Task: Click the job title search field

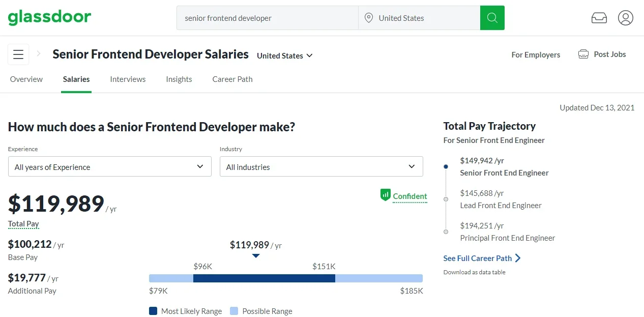Action: (x=267, y=18)
